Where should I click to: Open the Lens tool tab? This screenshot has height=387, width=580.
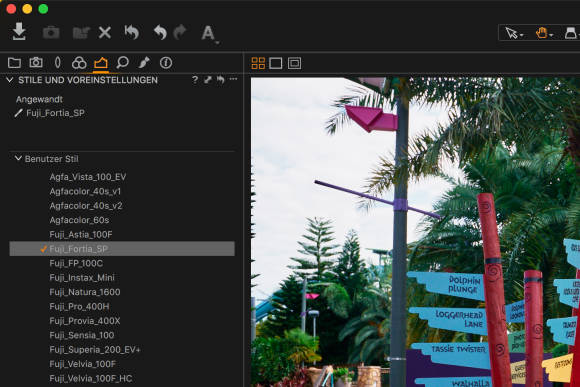pos(58,63)
